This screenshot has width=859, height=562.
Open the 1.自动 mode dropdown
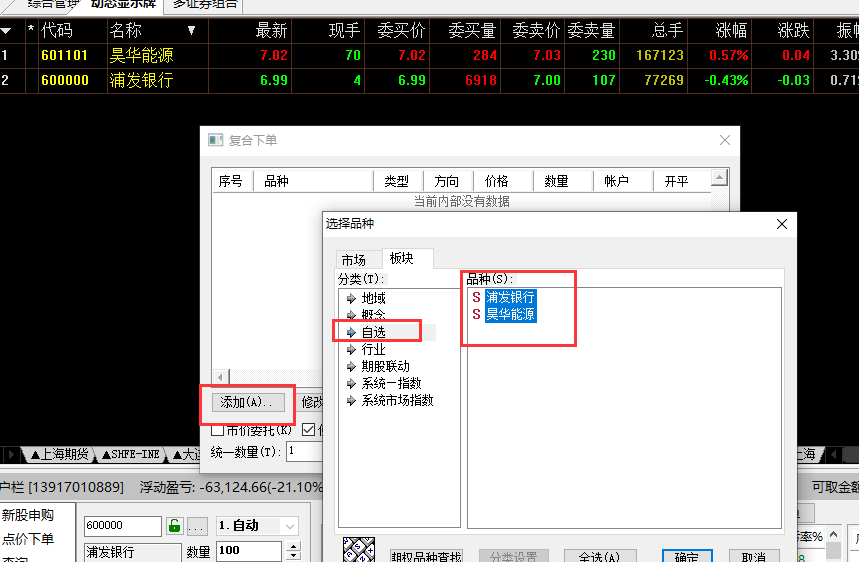click(289, 526)
